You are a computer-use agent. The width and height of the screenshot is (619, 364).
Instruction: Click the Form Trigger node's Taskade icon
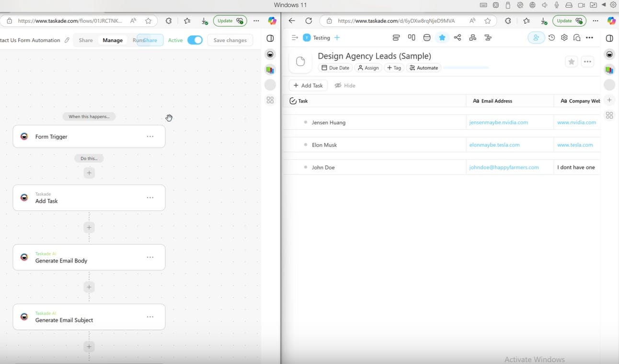(x=24, y=136)
